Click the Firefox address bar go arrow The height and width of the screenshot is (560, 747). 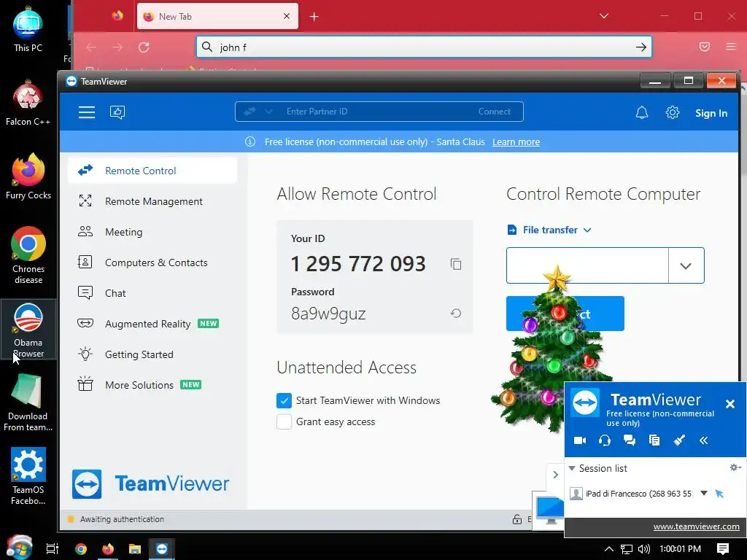click(640, 47)
